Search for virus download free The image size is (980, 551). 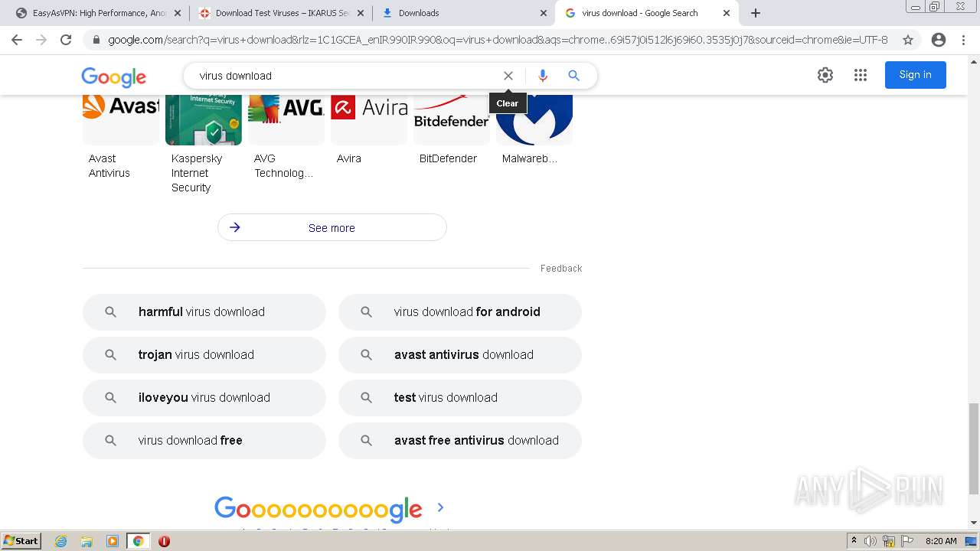click(204, 441)
